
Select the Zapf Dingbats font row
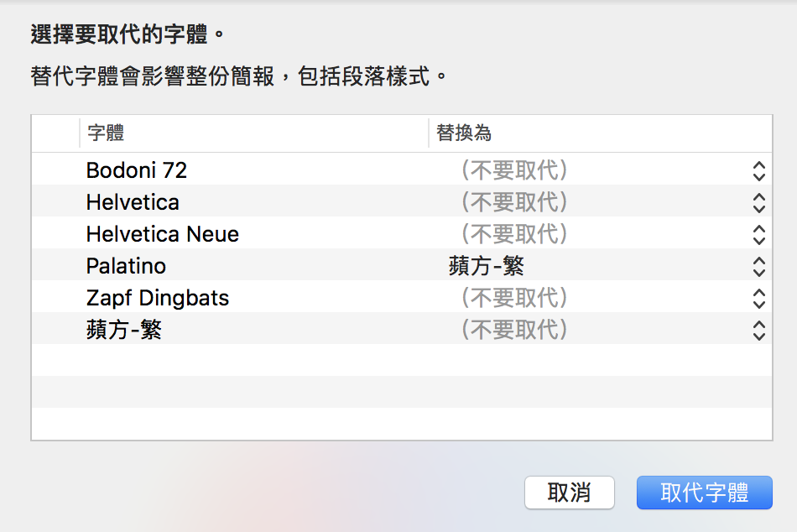(x=158, y=298)
